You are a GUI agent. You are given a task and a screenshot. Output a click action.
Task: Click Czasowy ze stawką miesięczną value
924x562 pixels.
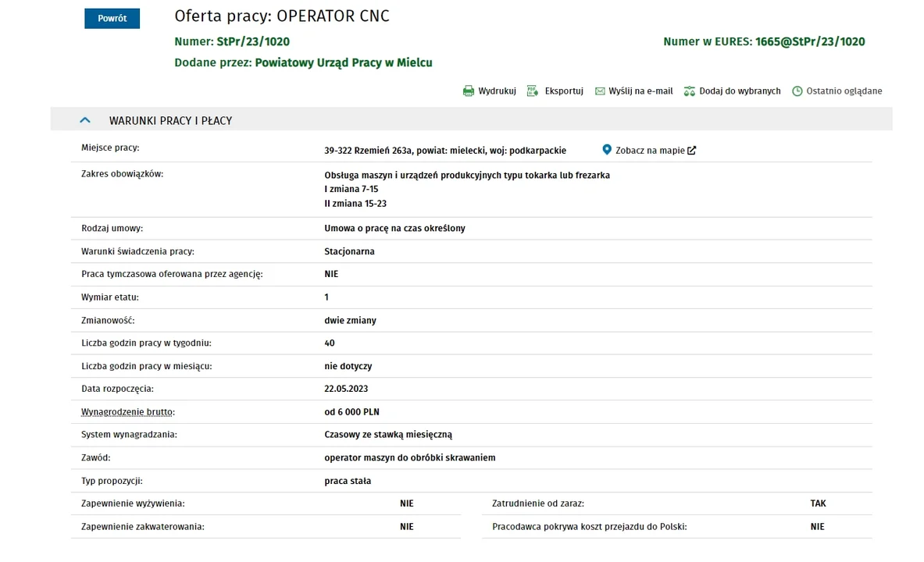[x=388, y=435]
